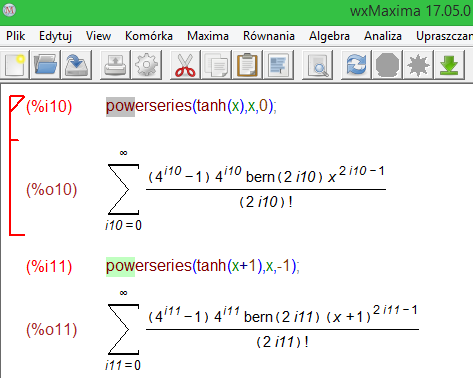Select the (%i11) input label
The width and height of the screenshot is (473, 378).
coord(49,266)
